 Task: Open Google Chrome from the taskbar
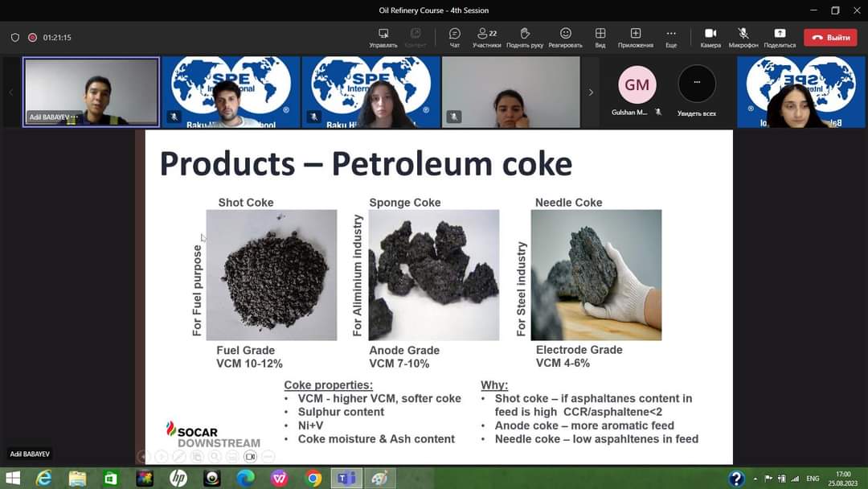click(313, 479)
